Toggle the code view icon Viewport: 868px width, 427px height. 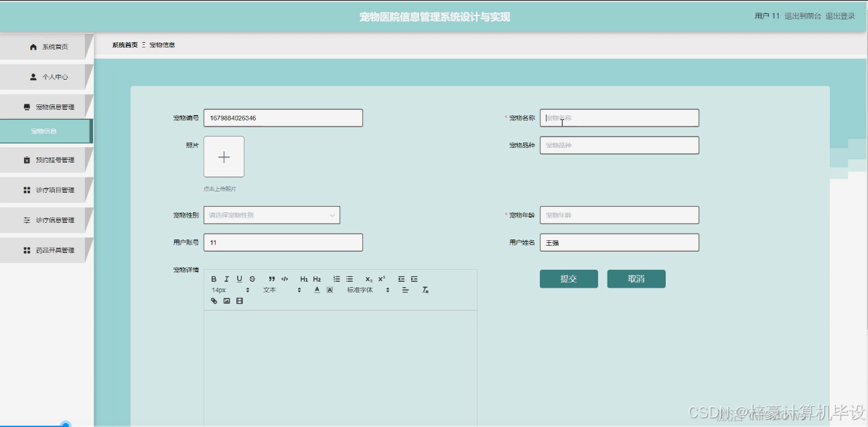pyautogui.click(x=285, y=279)
